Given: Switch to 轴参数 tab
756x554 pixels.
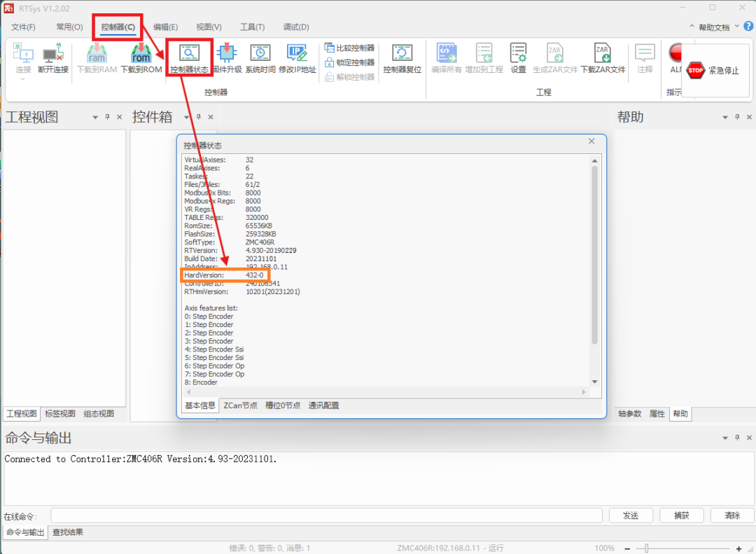Looking at the screenshot, I should pos(630,413).
